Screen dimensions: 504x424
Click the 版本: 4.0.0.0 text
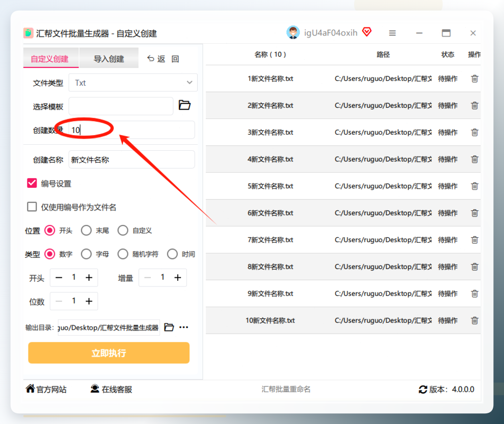(x=452, y=389)
